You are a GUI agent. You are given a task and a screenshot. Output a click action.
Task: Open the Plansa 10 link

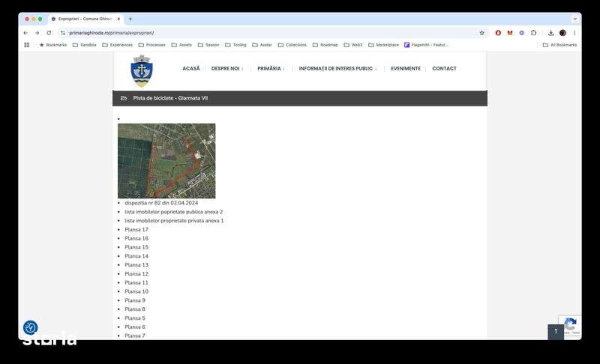[x=136, y=291]
